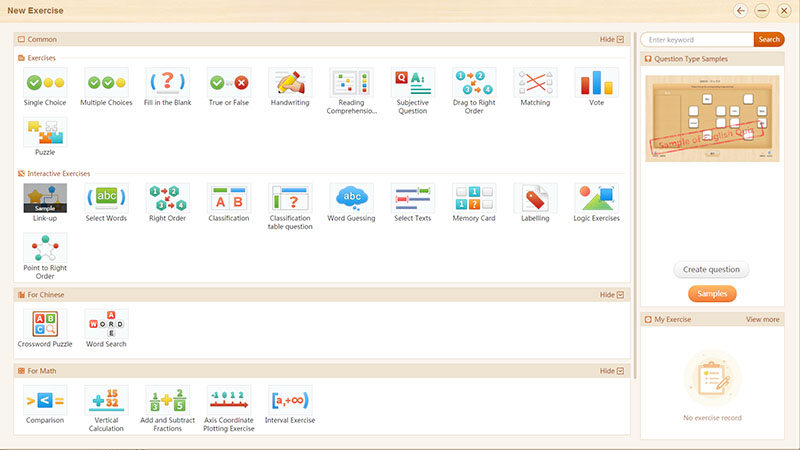
Task: Collapse the Common section with Hide
Action: pyautogui.click(x=611, y=39)
